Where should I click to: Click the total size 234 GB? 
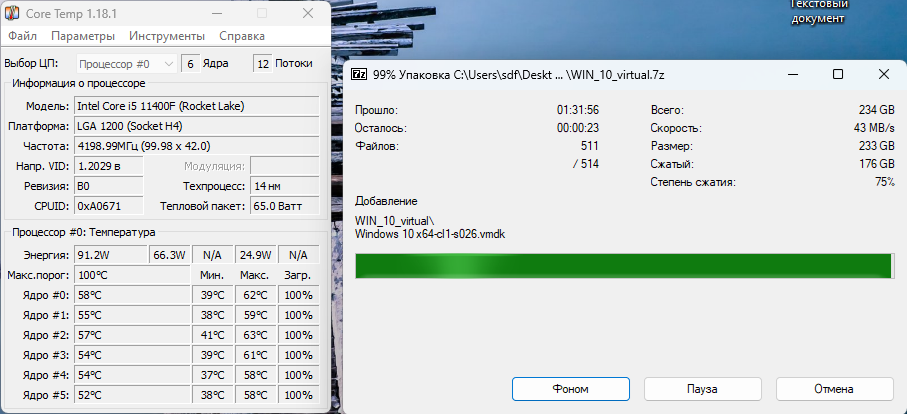pos(877,110)
